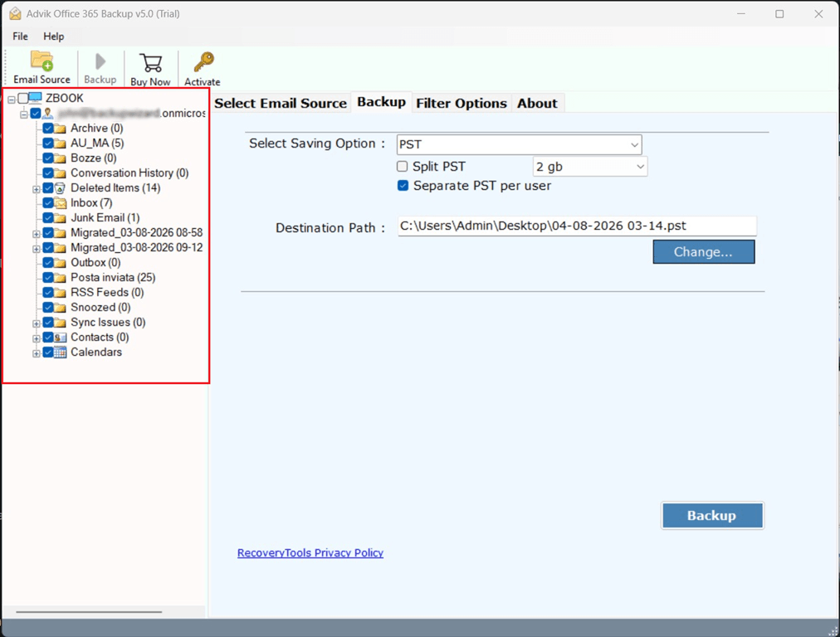840x637 pixels.
Task: Switch to Select Email Source tab
Action: pos(281,104)
